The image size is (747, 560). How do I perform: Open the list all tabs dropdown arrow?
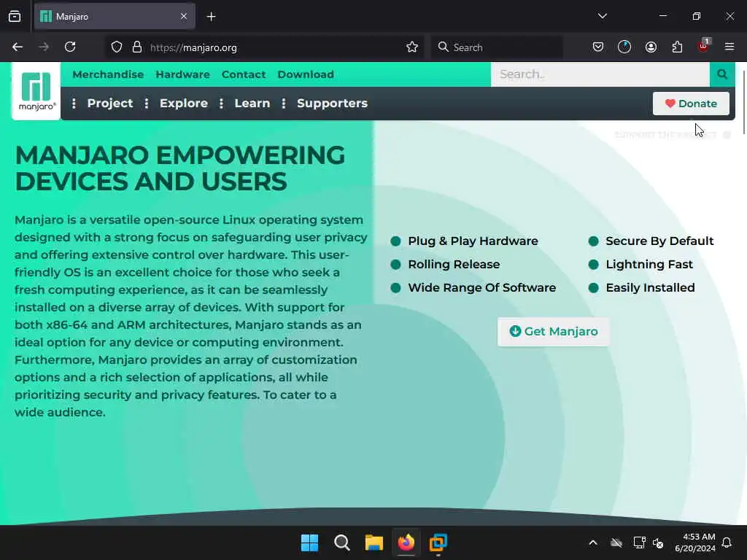603,16
